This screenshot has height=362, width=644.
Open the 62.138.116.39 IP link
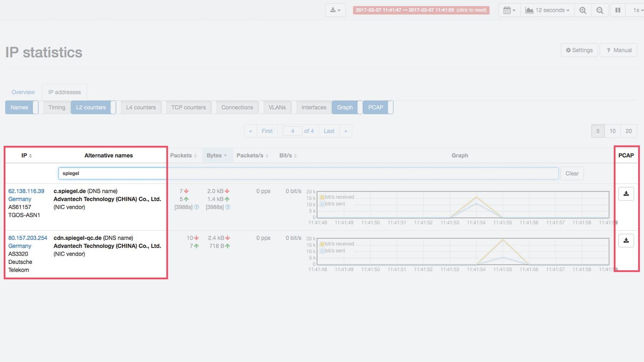(x=26, y=191)
